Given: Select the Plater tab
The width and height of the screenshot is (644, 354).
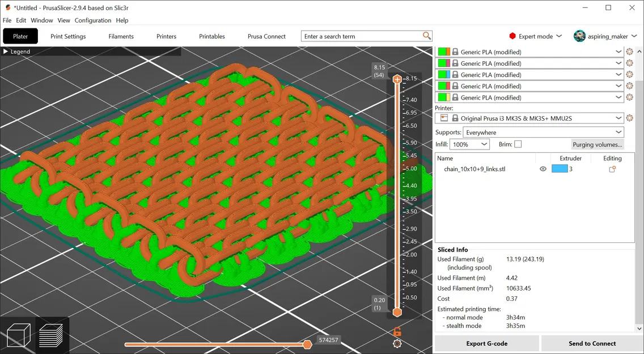Looking at the screenshot, I should 20,36.
